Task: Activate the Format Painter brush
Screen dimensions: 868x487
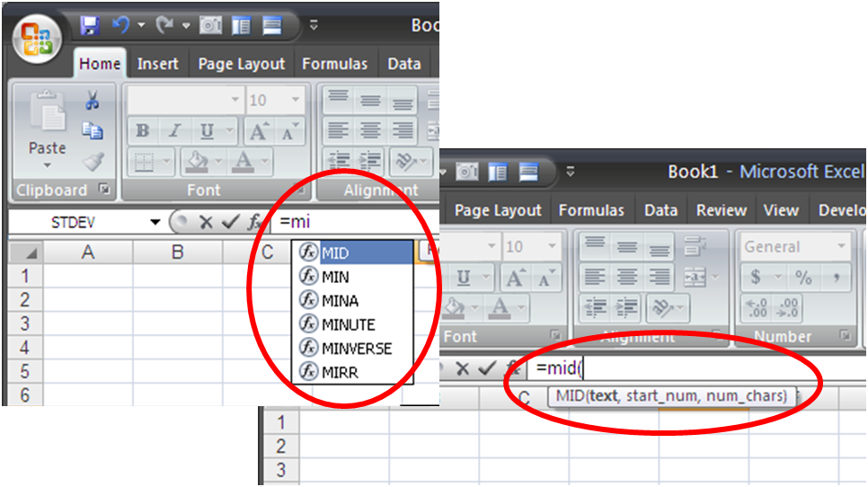Action: [93, 161]
